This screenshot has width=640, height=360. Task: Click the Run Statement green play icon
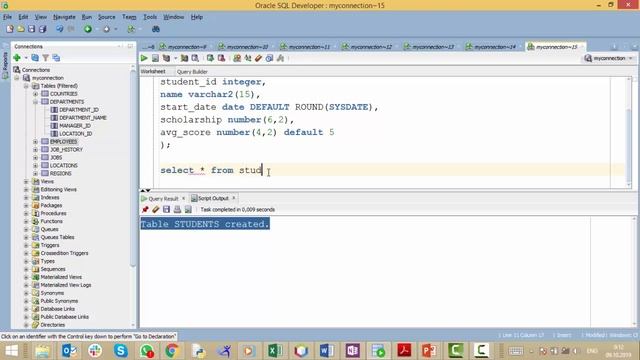tap(144, 58)
